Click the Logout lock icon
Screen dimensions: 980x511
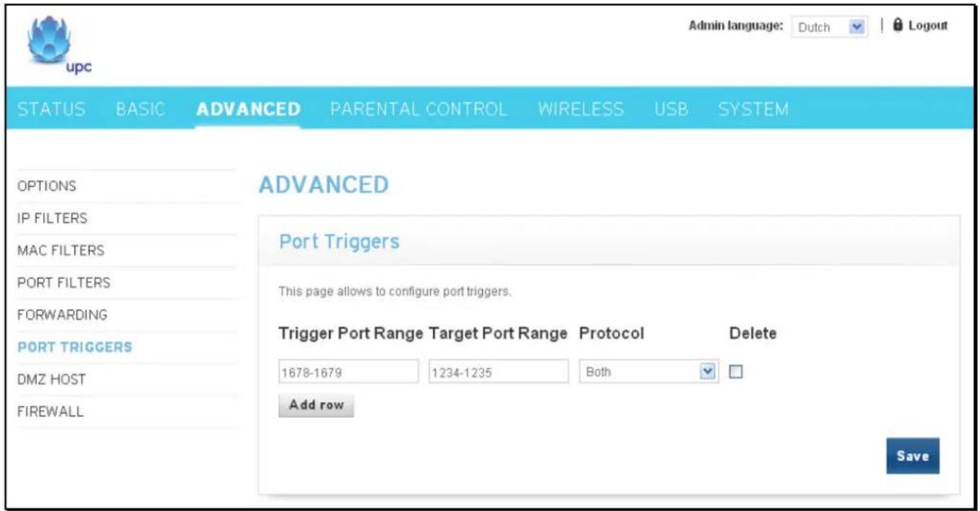pos(898,25)
